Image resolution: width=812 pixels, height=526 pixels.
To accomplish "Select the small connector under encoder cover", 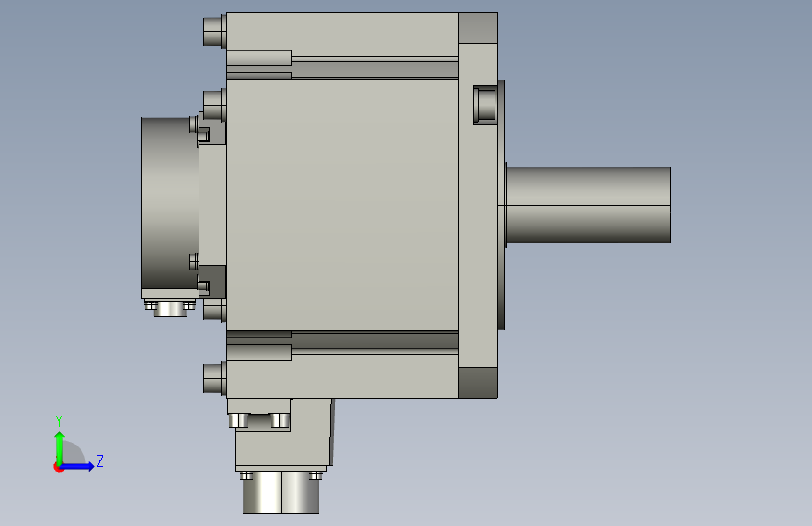I will tap(170, 309).
